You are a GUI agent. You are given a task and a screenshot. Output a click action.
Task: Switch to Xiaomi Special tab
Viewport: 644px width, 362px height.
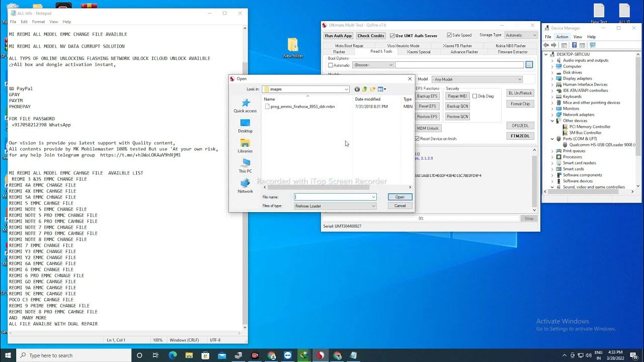coord(419,52)
